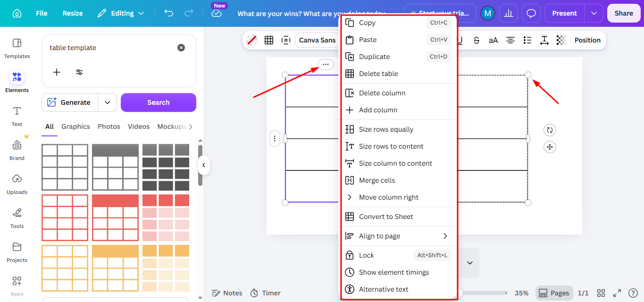Open the three-dot column options above table
The image size is (644, 302).
click(326, 64)
